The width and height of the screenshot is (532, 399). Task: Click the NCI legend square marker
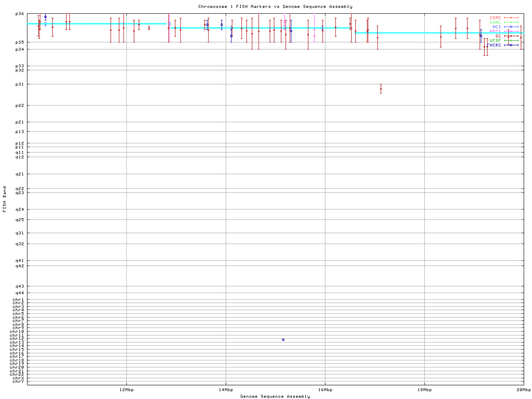511,27
